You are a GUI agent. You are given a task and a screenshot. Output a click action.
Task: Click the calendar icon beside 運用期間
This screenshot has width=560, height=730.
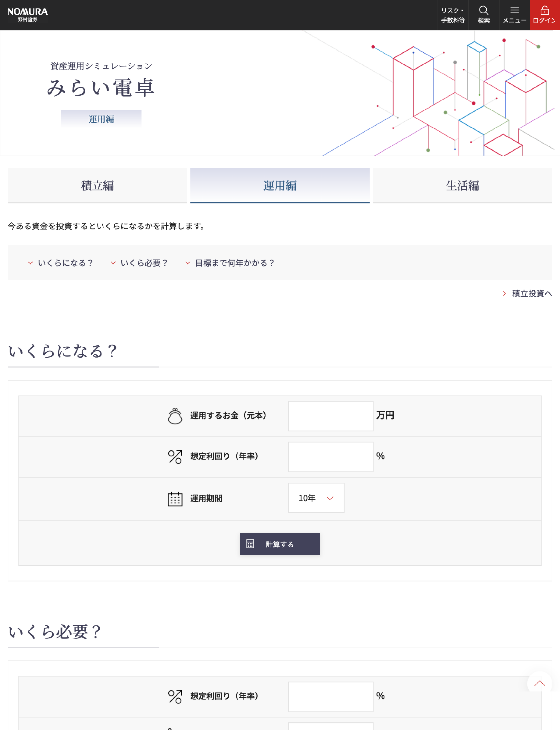pos(175,499)
